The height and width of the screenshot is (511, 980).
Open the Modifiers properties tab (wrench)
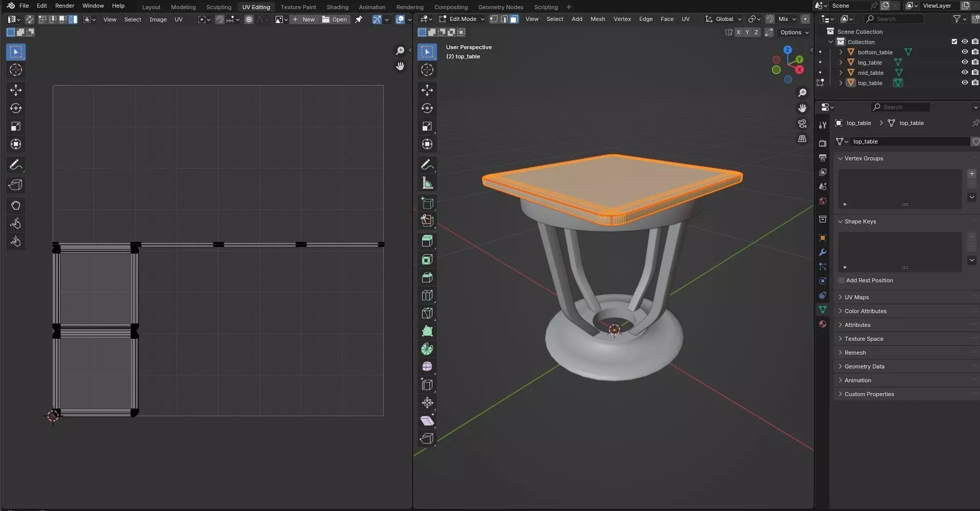pyautogui.click(x=823, y=252)
